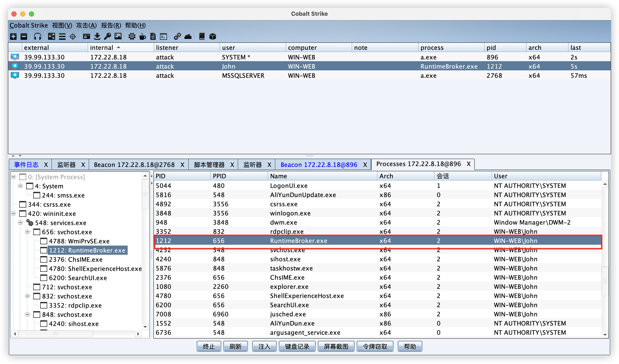Click the 终止 button
Viewport: 619px width, 364px height.
pos(209,346)
